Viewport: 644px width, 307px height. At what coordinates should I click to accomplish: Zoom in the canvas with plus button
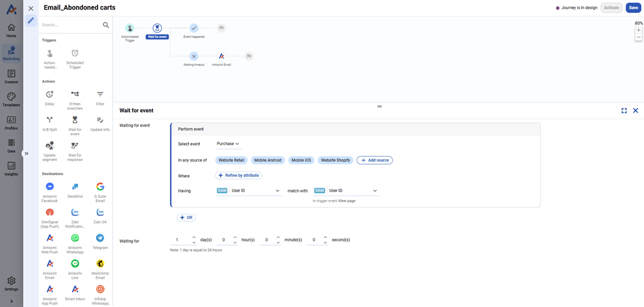coord(638,30)
